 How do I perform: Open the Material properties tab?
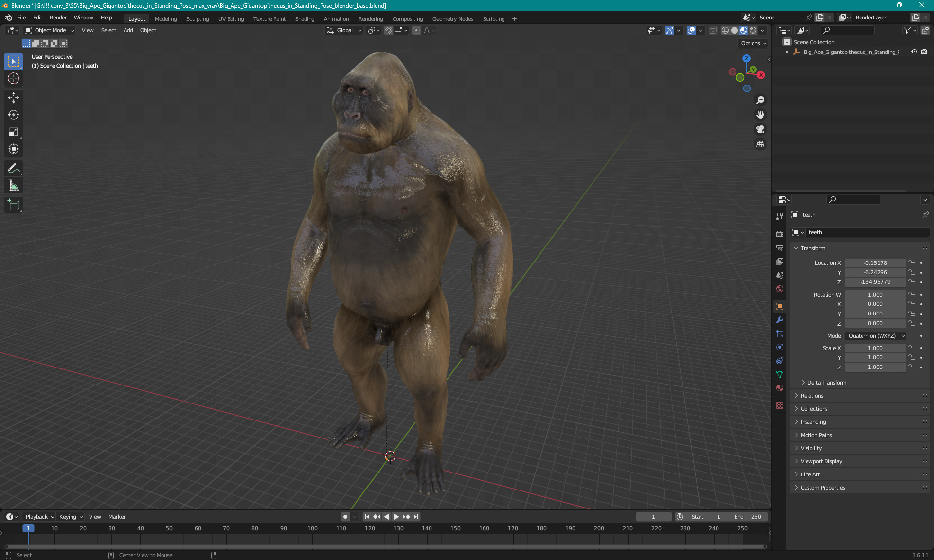click(x=780, y=388)
